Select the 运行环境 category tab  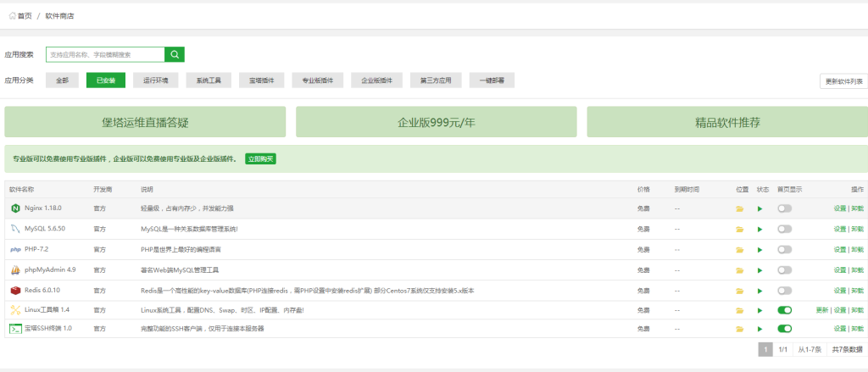click(156, 81)
